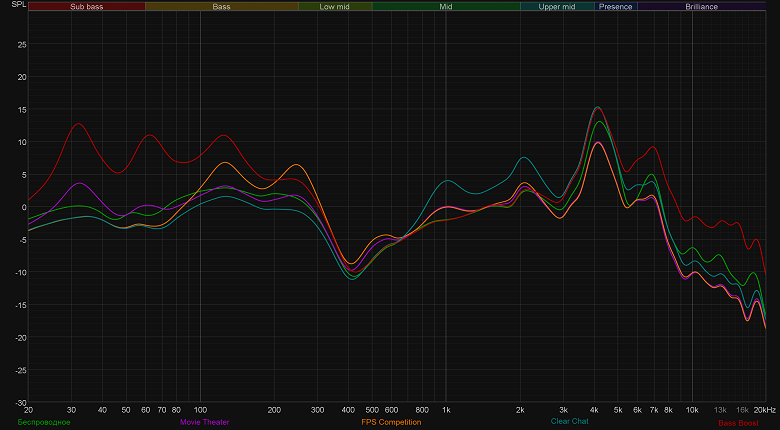780x430 pixels.
Task: Click the 4k frequency axis label
Action: coord(594,410)
